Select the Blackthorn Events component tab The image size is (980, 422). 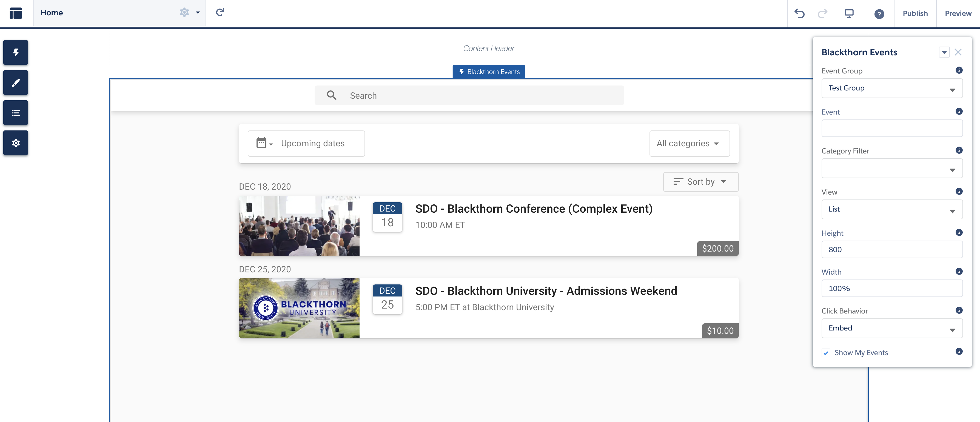pos(488,72)
